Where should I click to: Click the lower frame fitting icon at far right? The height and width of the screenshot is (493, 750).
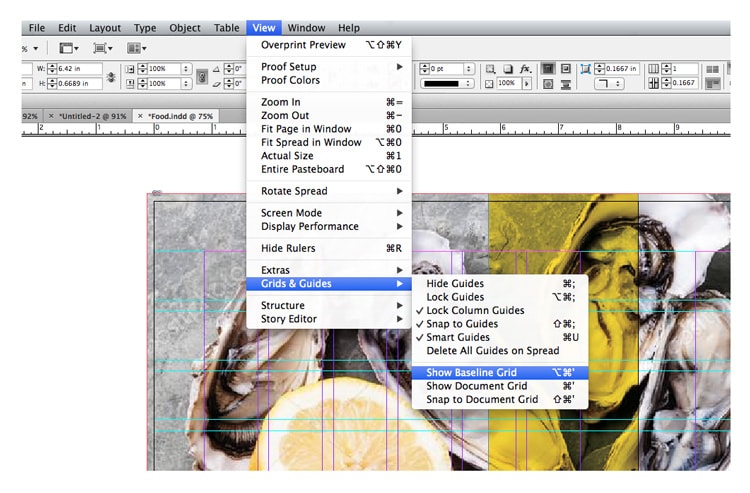[x=713, y=84]
